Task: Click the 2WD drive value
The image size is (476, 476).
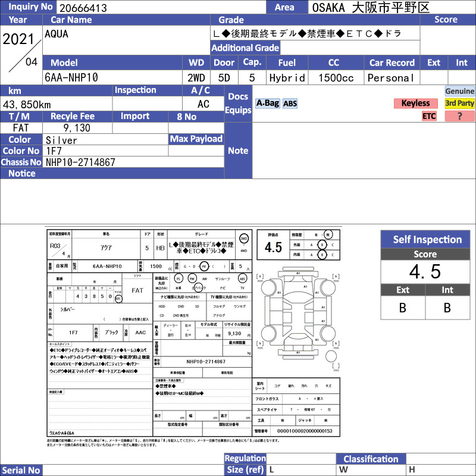Action: coord(196,78)
